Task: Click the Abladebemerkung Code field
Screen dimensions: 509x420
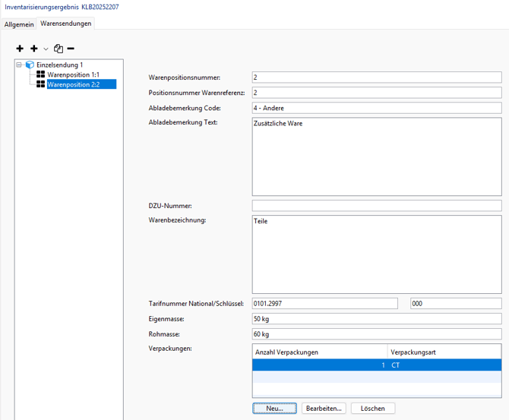Action: (377, 108)
